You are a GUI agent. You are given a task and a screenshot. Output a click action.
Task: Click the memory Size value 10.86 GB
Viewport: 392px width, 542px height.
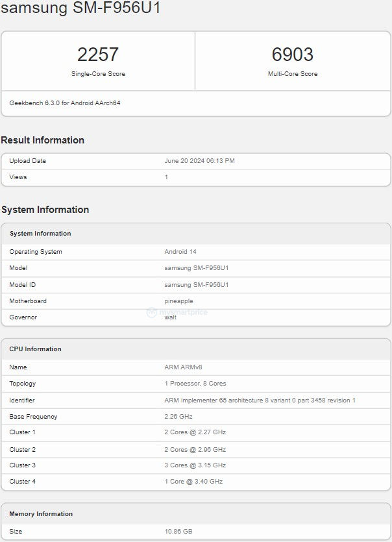[x=178, y=531]
